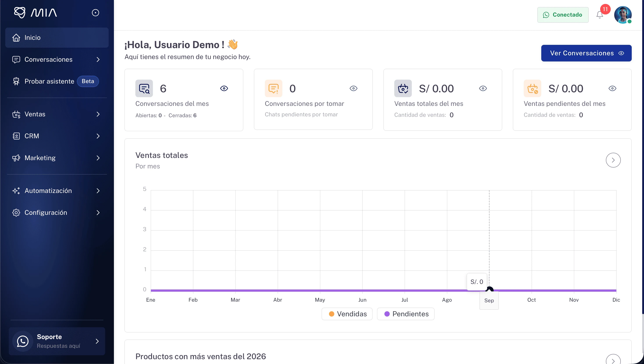Click Conversaciones del mes card icon
Screen dimensions: 644x364
coord(144,89)
